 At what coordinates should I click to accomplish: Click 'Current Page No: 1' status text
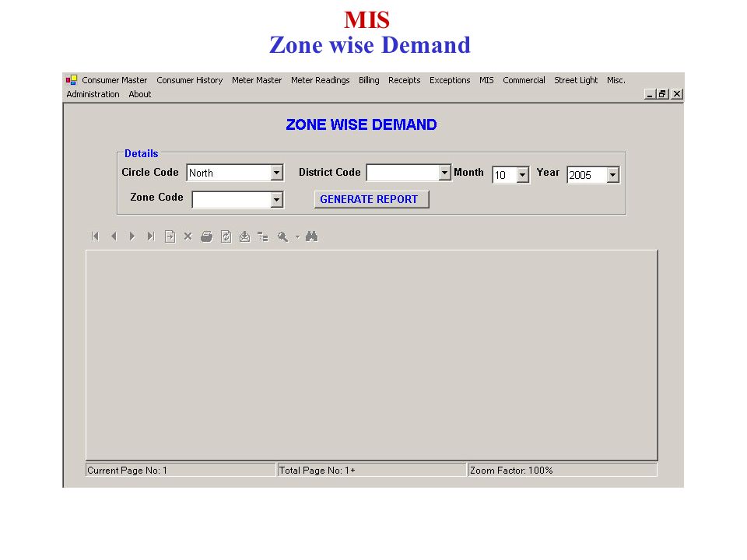(x=127, y=470)
